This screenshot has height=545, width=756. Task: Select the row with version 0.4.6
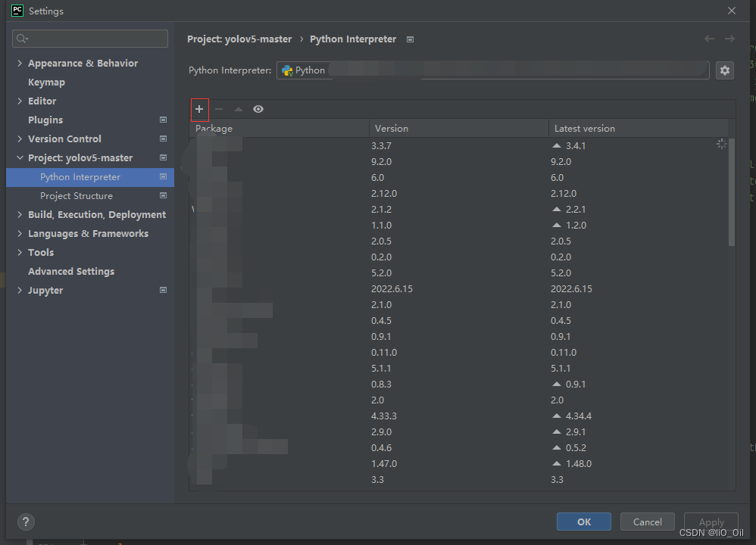(458, 447)
